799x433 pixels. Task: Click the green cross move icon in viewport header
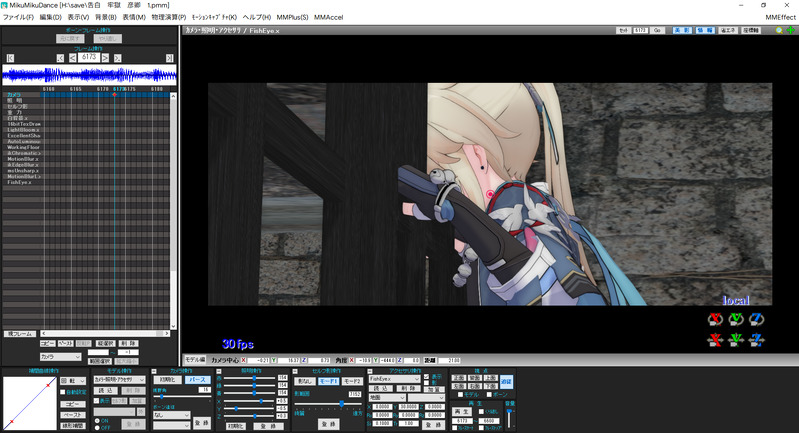coord(790,31)
